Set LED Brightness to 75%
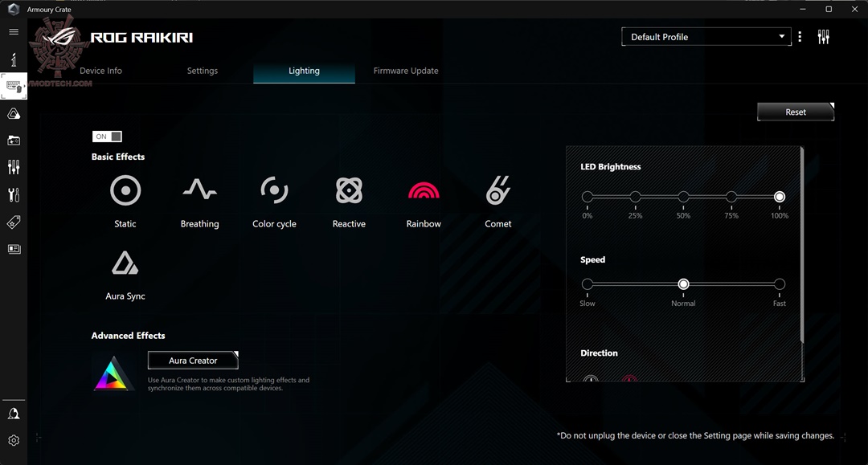Viewport: 868px width, 465px height. click(731, 197)
